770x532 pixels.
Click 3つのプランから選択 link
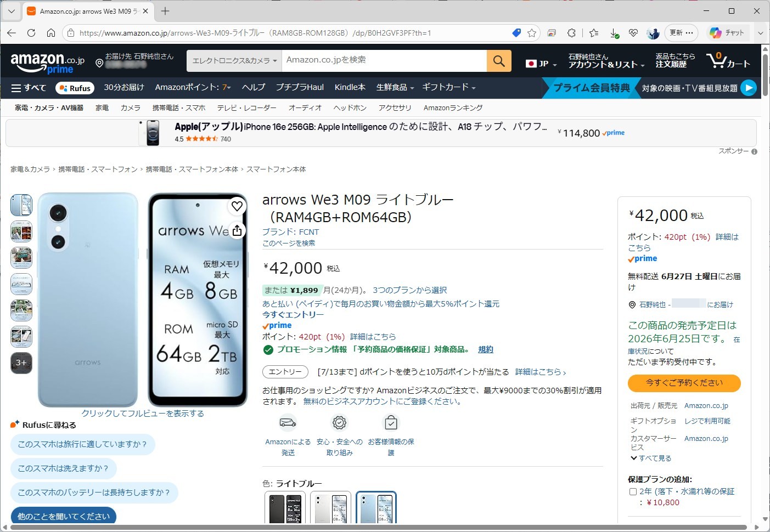click(410, 290)
